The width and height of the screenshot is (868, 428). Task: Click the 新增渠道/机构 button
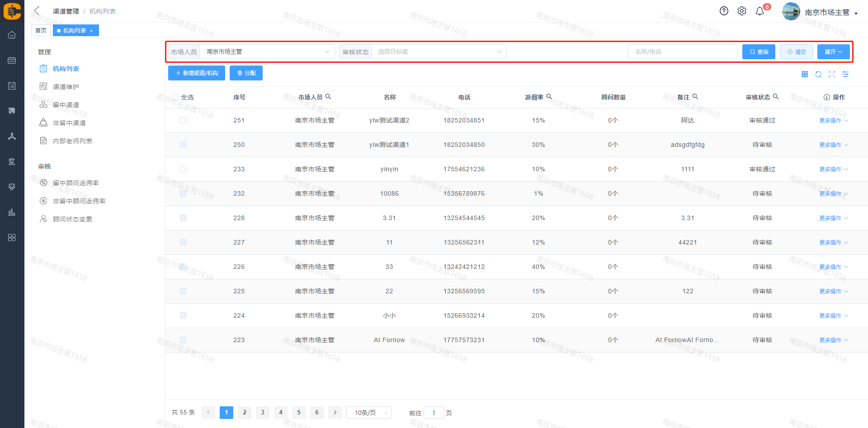(x=197, y=73)
